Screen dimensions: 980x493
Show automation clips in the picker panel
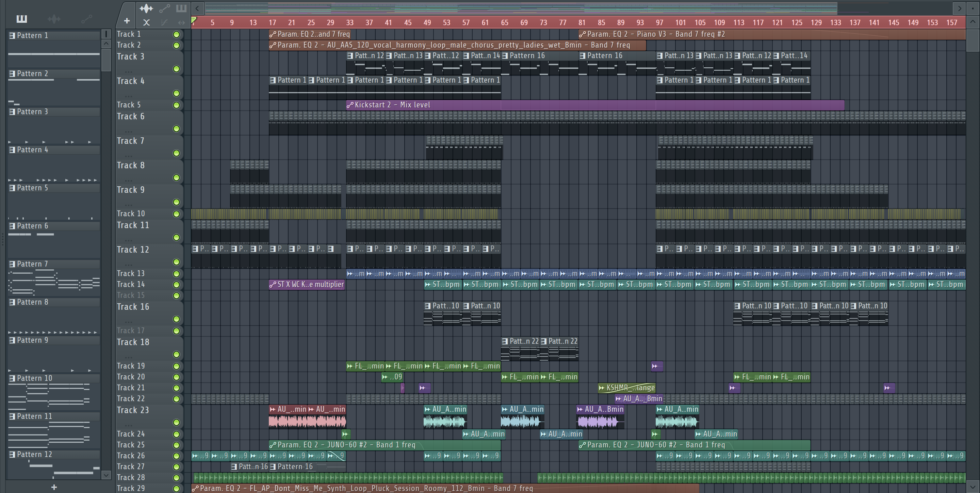pyautogui.click(x=86, y=19)
